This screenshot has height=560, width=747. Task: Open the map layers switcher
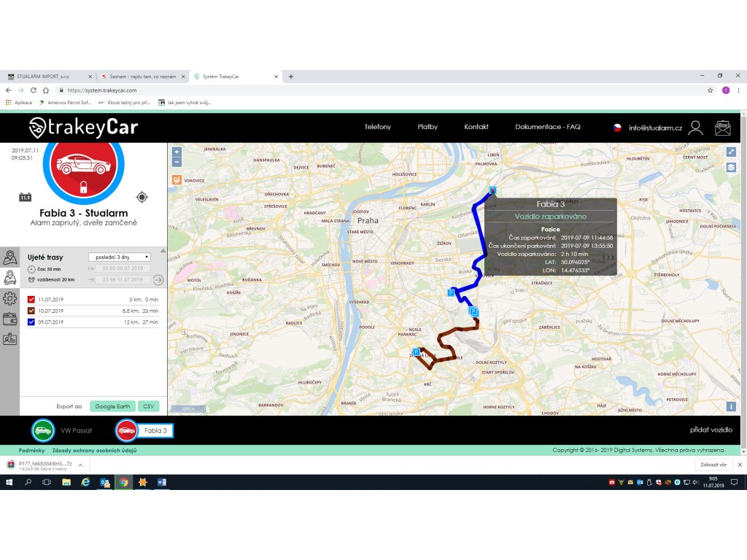click(731, 167)
